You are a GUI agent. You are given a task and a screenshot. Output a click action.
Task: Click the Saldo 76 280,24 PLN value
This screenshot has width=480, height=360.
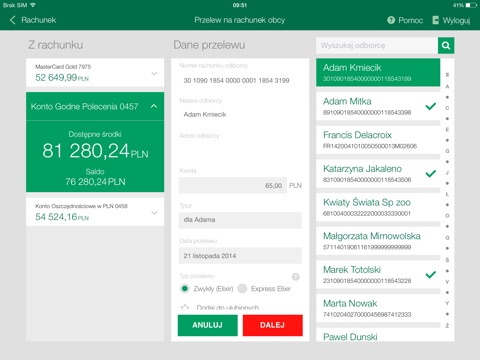tap(95, 182)
